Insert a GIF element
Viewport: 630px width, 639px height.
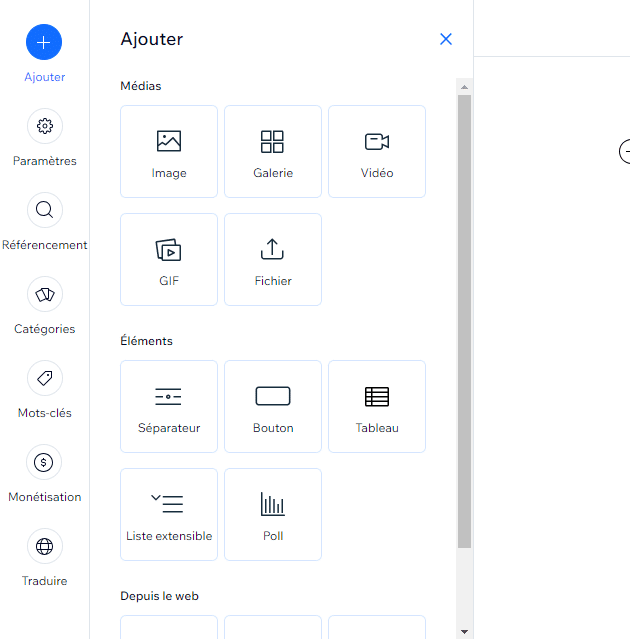click(169, 260)
